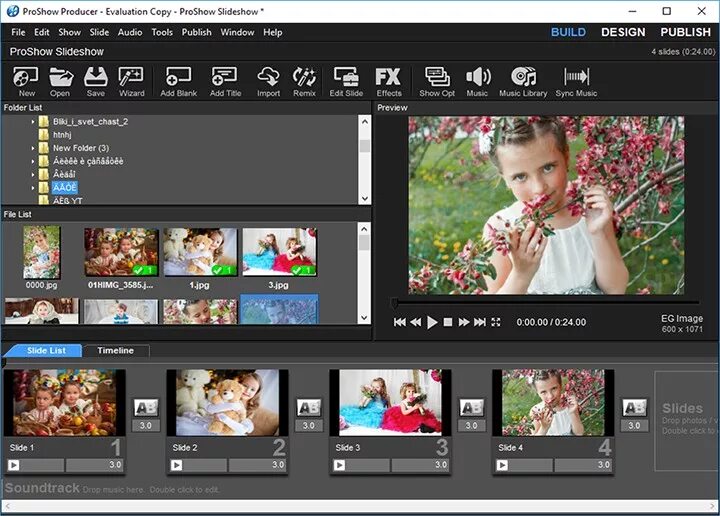Play Slide 1 using its small play icon
This screenshot has height=516, width=720.
point(14,465)
